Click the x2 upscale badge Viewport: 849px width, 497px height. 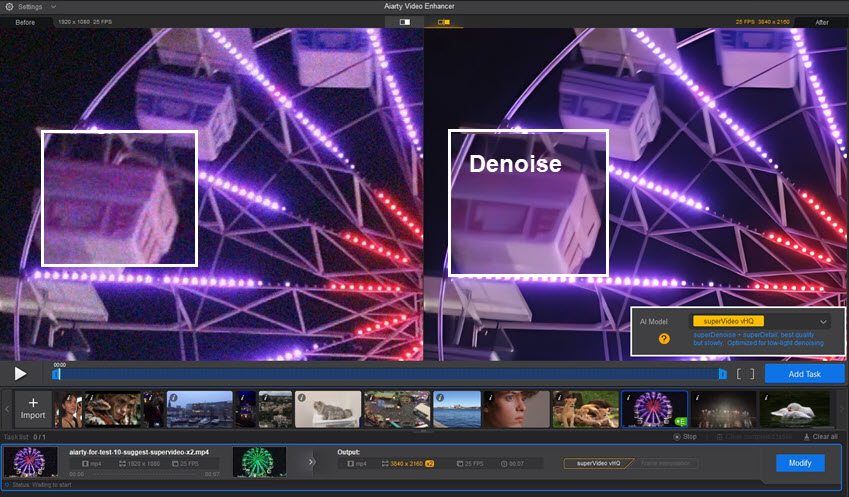point(429,464)
